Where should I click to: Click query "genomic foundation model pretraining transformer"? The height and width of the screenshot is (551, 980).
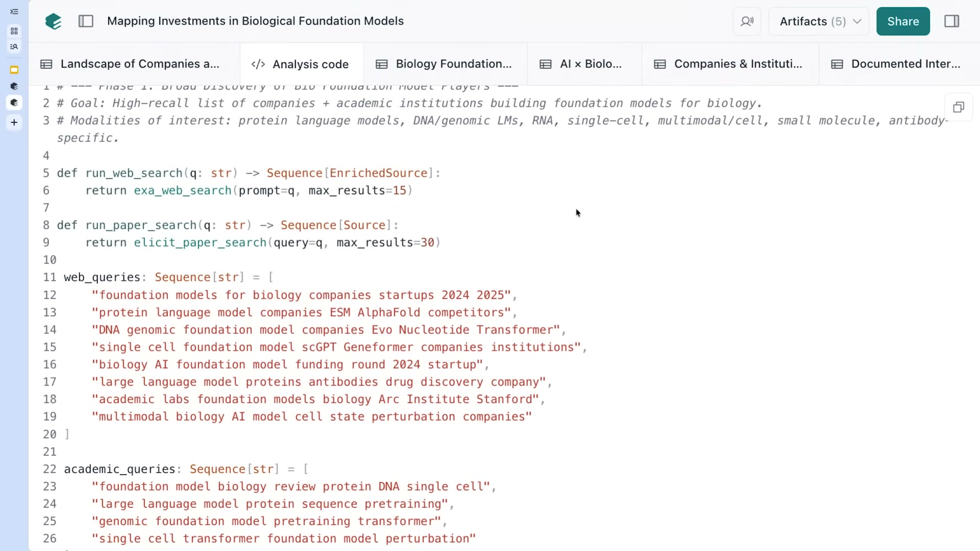pos(269,521)
